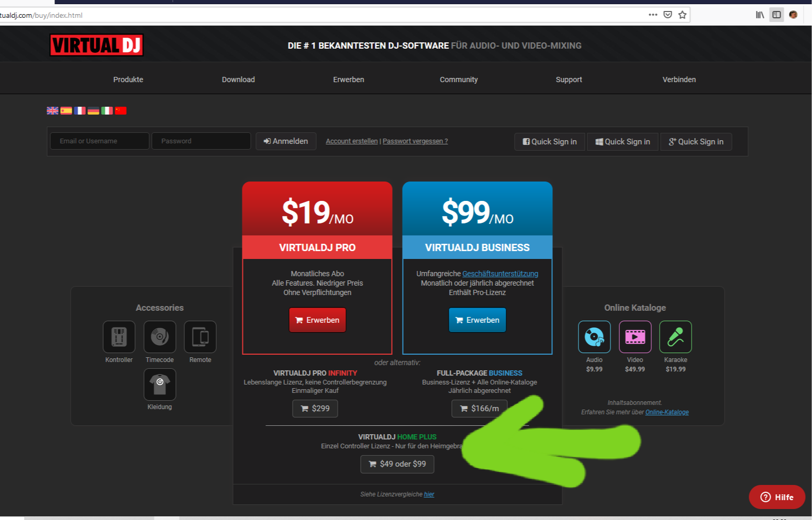812x520 pixels.
Task: Click the VirtualDJ logo
Action: (x=96, y=45)
